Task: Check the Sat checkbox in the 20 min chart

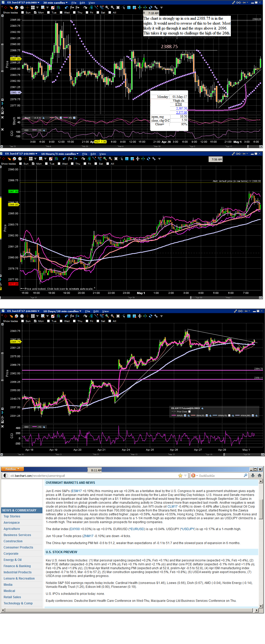Action: (x=98, y=321)
